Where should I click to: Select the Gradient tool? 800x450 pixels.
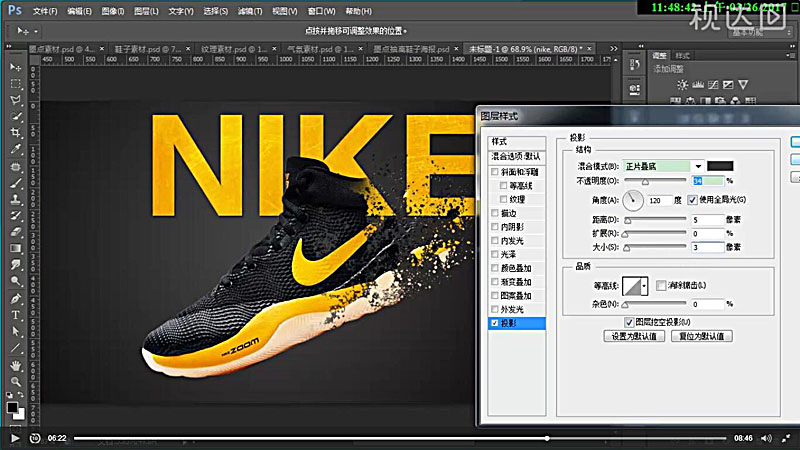point(16,248)
